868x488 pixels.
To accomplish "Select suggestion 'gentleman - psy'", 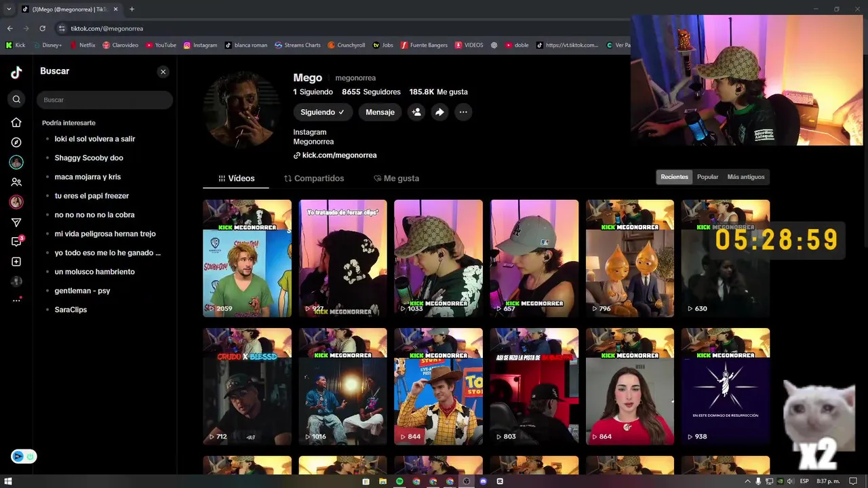I will (x=82, y=291).
